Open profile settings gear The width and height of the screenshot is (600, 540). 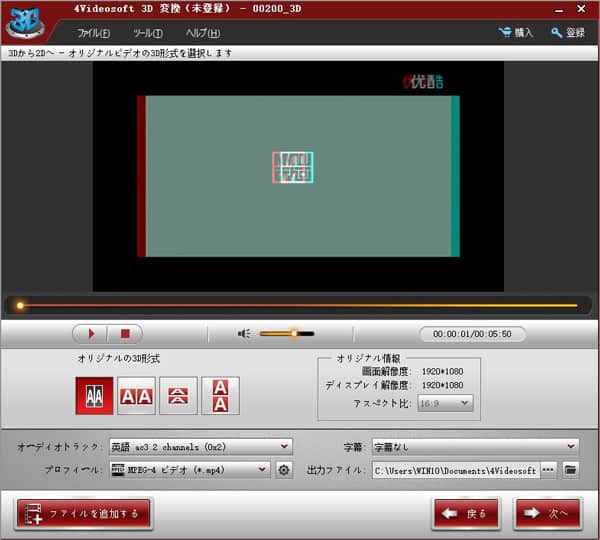(x=284, y=470)
